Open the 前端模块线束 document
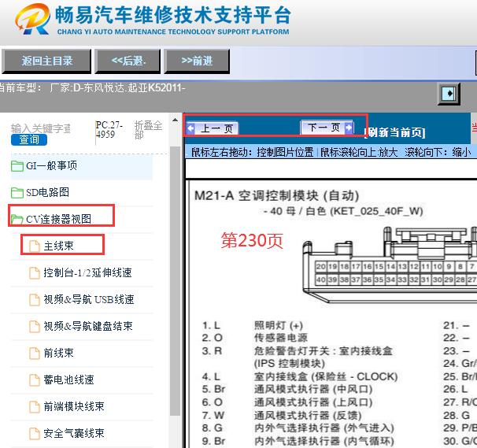 click(74, 406)
